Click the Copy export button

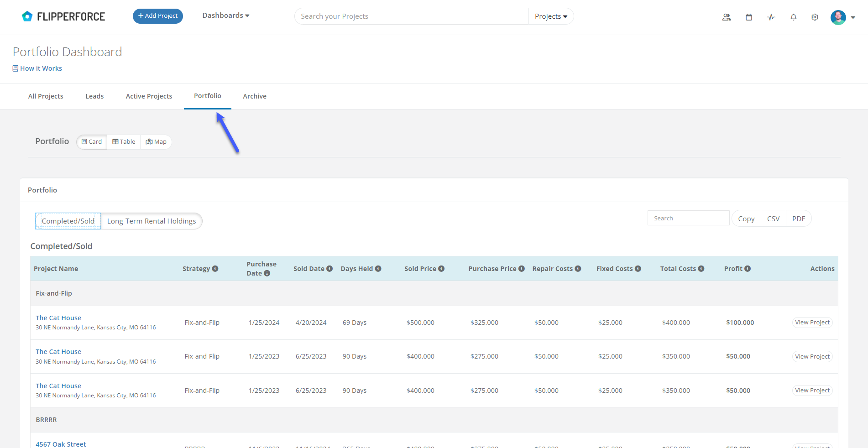(x=746, y=219)
